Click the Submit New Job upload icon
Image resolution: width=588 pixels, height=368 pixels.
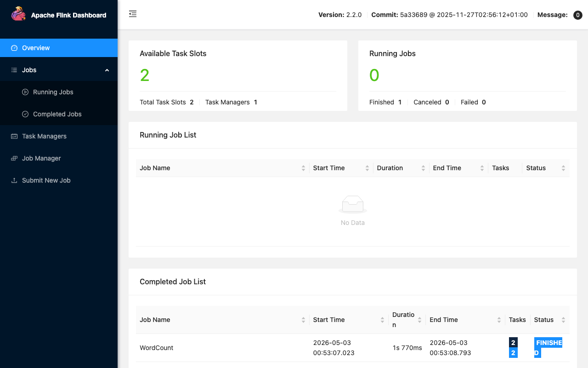(14, 180)
